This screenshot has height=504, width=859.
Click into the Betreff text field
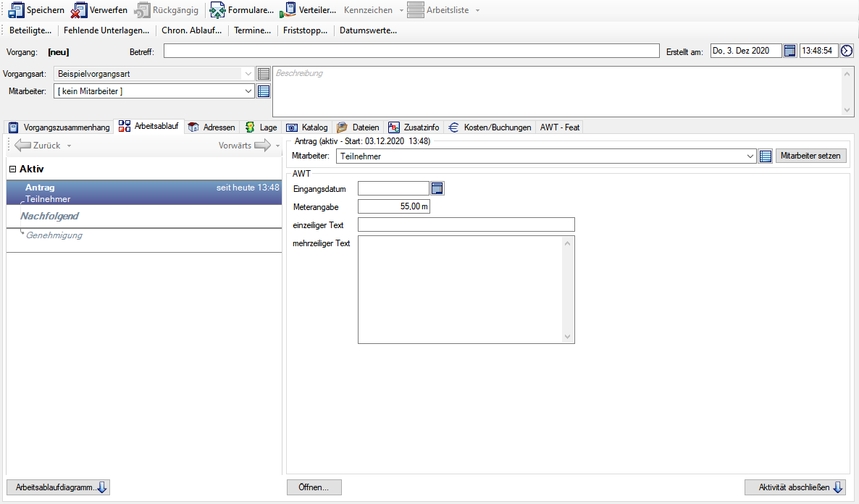[x=411, y=51]
